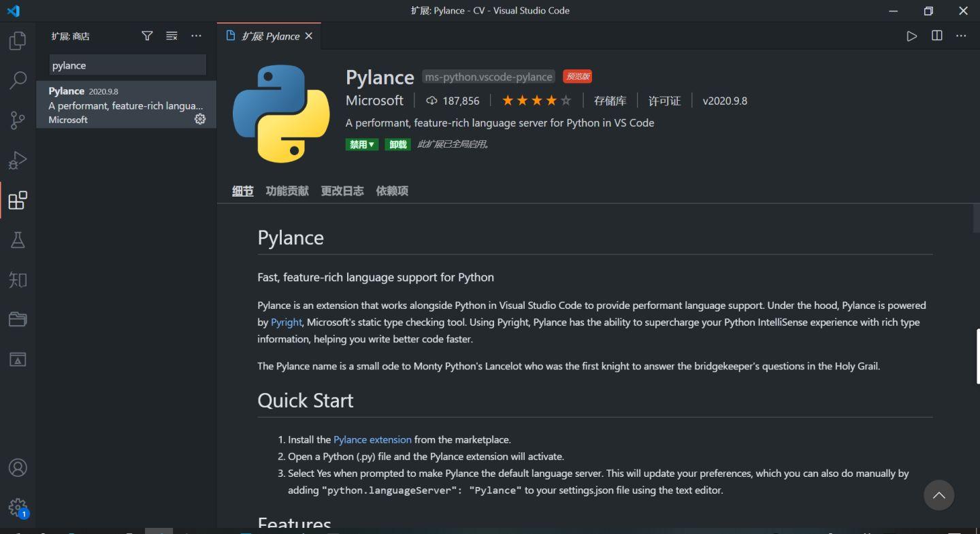This screenshot has height=534, width=980.
Task: Click the pylance search input field
Action: point(127,65)
